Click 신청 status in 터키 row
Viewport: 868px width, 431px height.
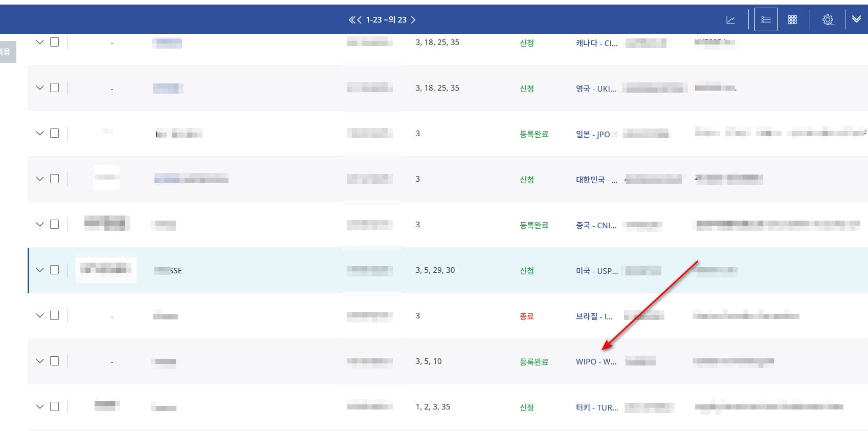526,407
